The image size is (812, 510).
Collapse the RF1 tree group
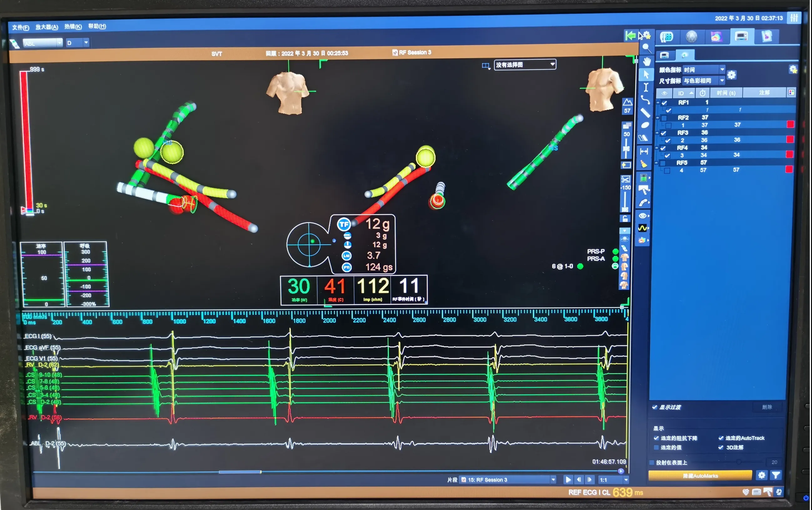[658, 103]
